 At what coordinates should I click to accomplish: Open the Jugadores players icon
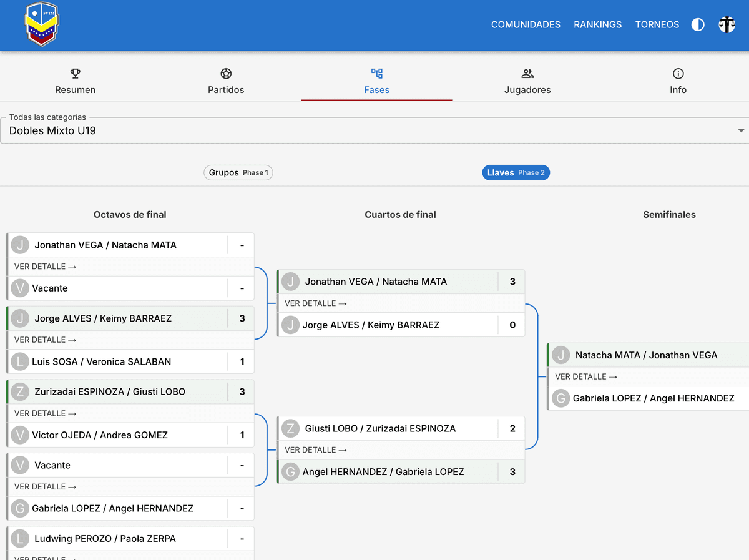pos(527,73)
